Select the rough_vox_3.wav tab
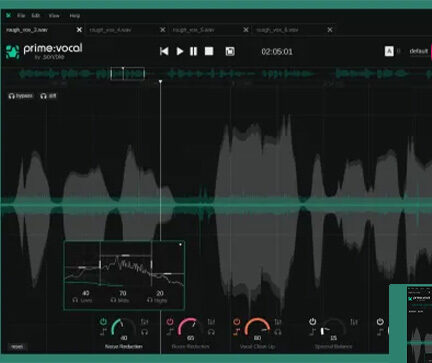 [x=27, y=30]
